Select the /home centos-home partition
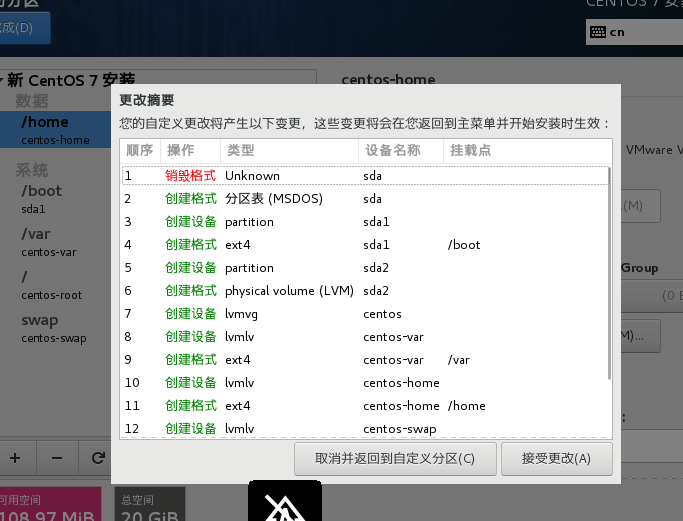 click(55, 130)
